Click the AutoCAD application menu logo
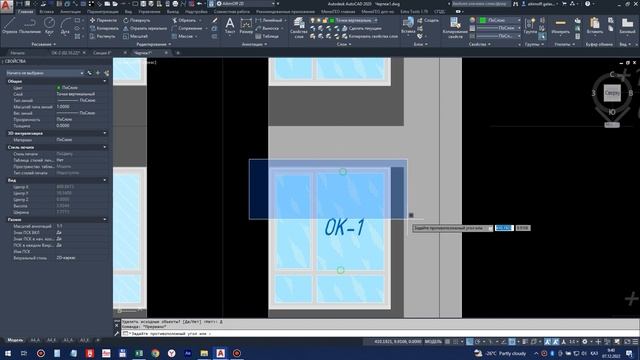Screen dimensions: 640x360 point(6,6)
